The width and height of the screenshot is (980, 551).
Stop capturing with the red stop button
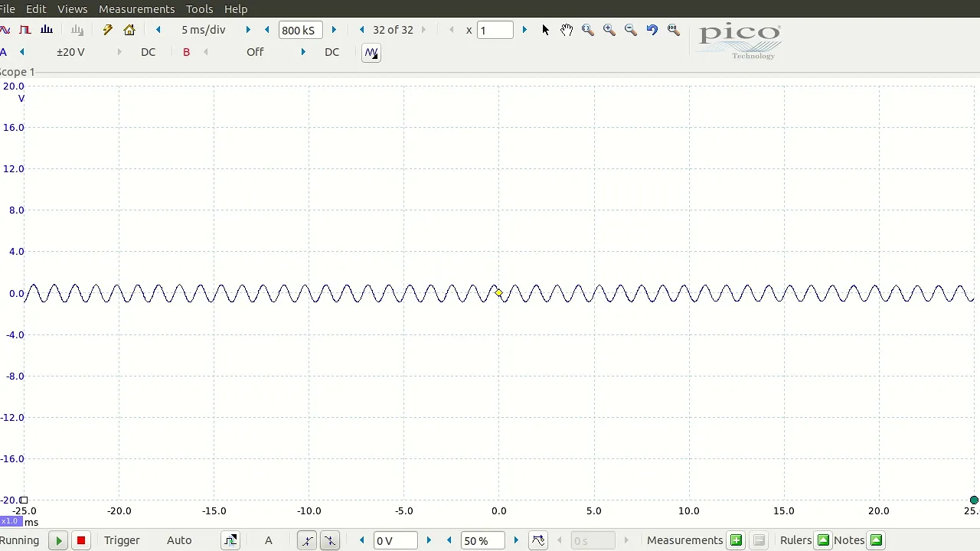coord(80,540)
